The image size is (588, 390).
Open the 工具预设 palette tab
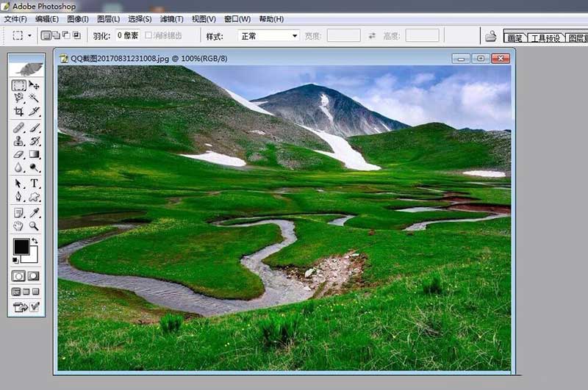(545, 37)
